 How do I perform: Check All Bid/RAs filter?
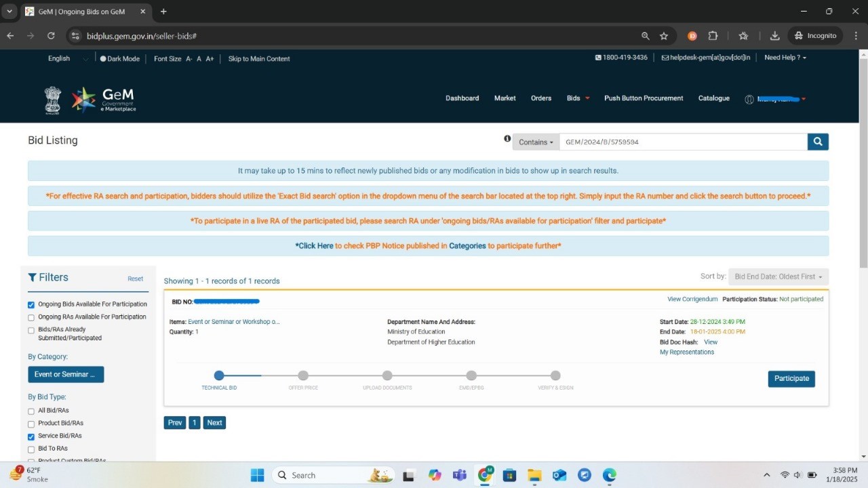pos(31,411)
